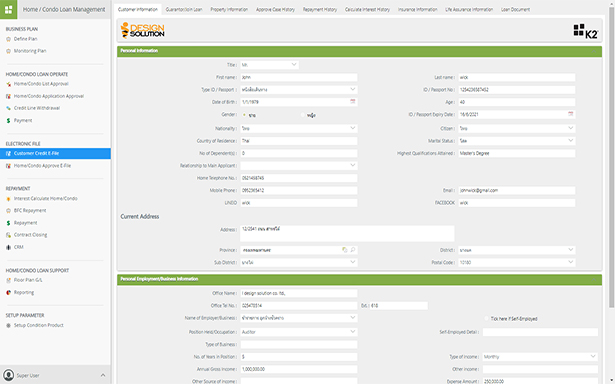Select the second Gender radio button

click(303, 115)
